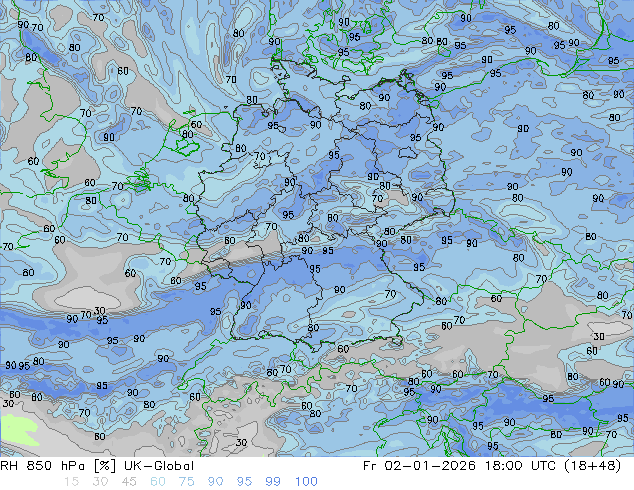Select legend value 95 in bottom color scale

pyautogui.click(x=244, y=482)
